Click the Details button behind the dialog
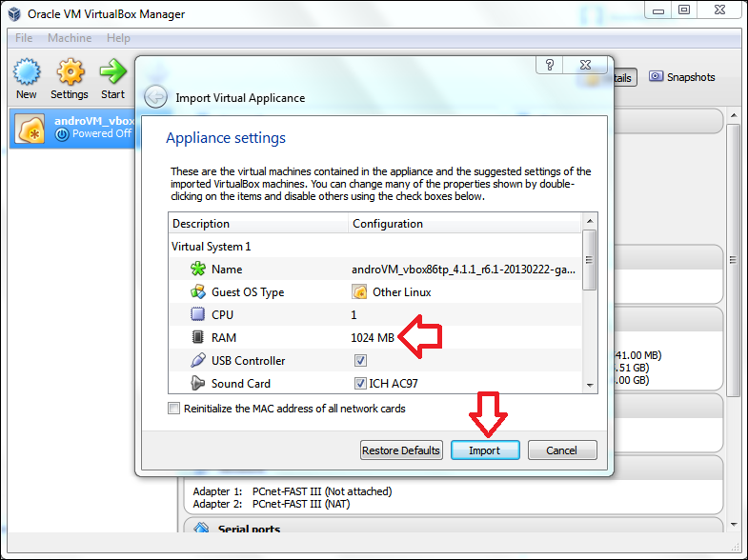The width and height of the screenshot is (748, 560). [625, 78]
